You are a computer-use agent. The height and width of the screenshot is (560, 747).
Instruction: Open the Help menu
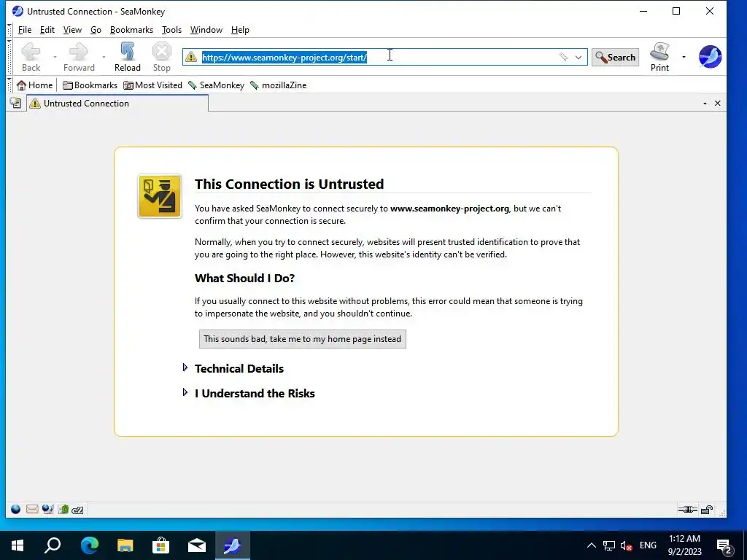coord(240,29)
